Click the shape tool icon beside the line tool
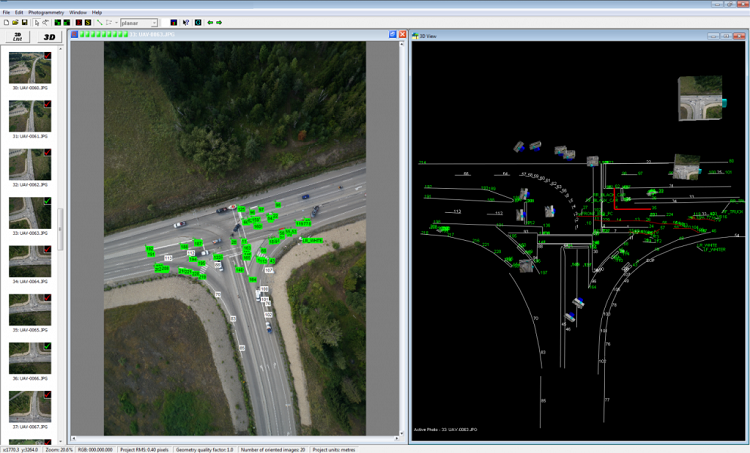 click(x=109, y=22)
